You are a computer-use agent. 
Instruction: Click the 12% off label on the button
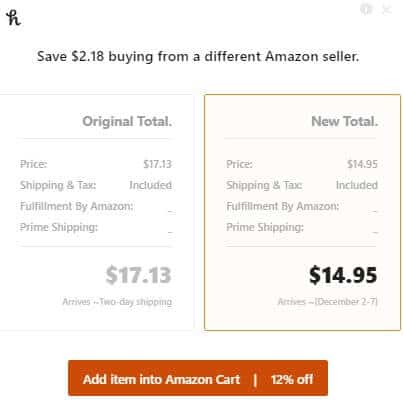[x=292, y=379]
